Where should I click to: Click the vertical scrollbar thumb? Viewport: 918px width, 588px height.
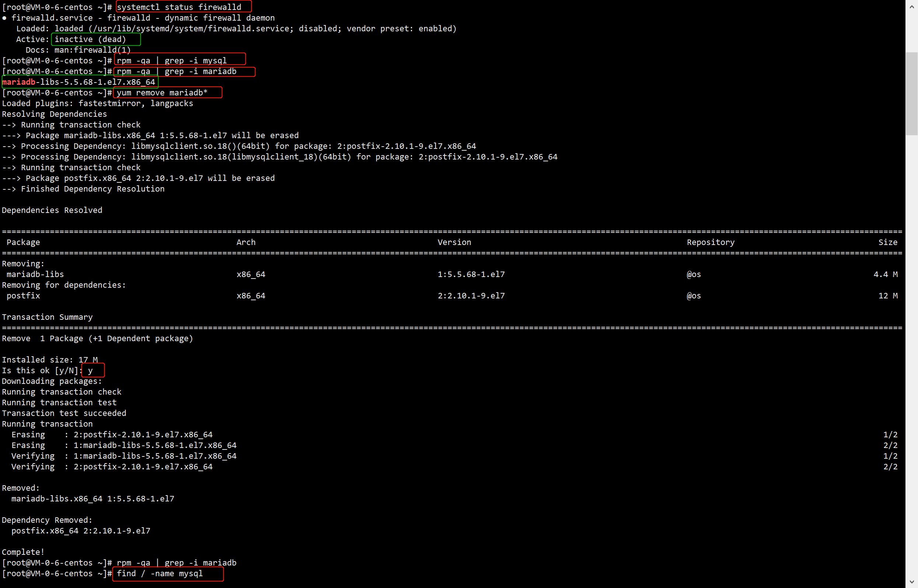coord(911,94)
